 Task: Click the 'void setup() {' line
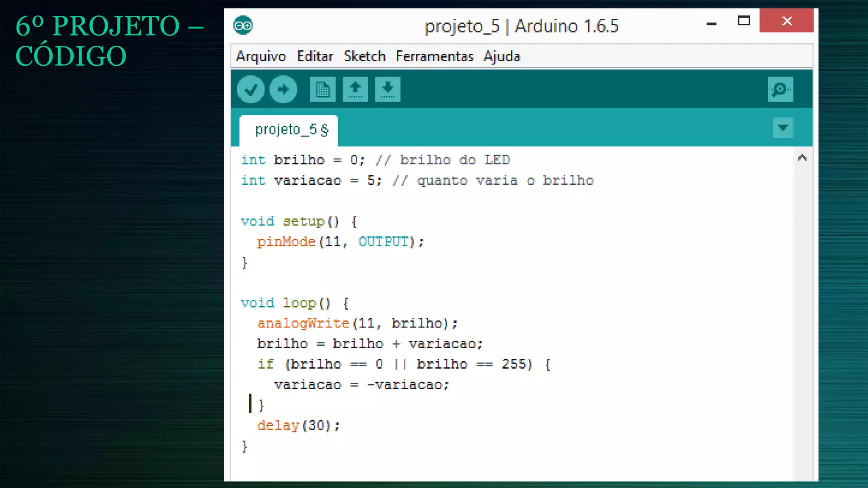(299, 221)
